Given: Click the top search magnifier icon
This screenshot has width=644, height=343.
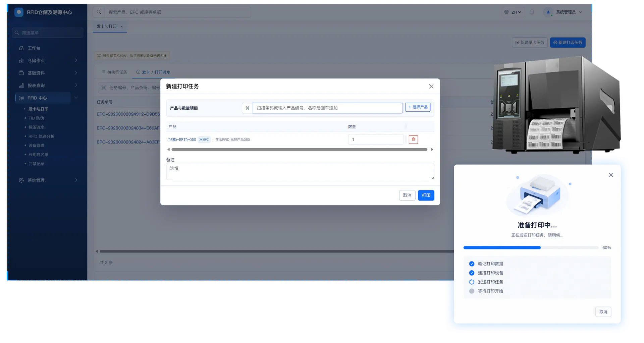Looking at the screenshot, I should click(x=99, y=12).
